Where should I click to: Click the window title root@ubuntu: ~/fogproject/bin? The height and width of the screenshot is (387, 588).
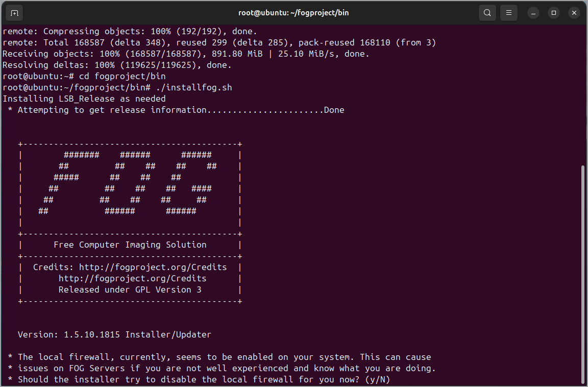(293, 13)
